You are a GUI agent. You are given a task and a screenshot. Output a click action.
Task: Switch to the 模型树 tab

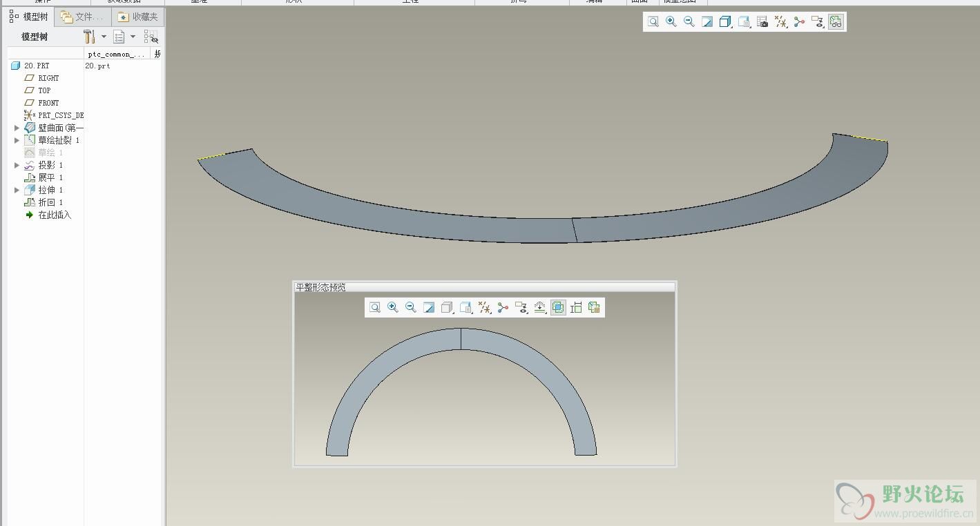tap(29, 17)
